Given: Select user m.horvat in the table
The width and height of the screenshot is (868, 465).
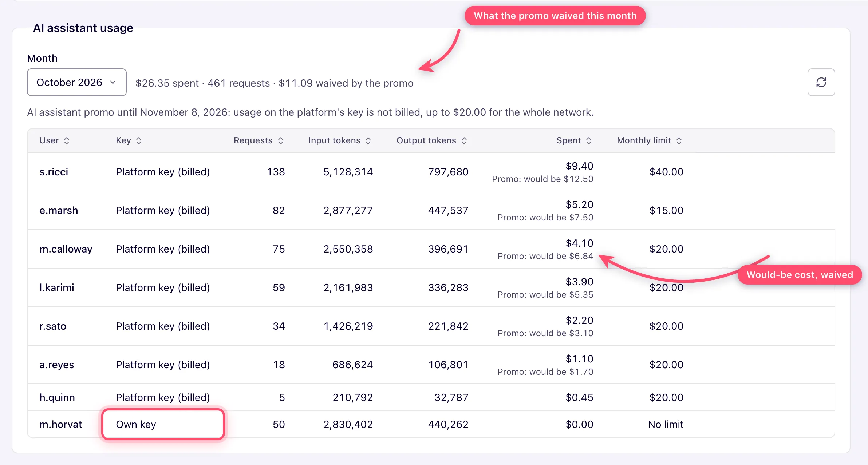Looking at the screenshot, I should point(61,424).
